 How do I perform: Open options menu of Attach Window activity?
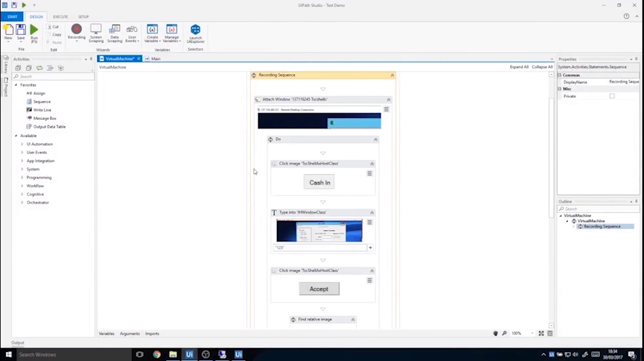386,110
